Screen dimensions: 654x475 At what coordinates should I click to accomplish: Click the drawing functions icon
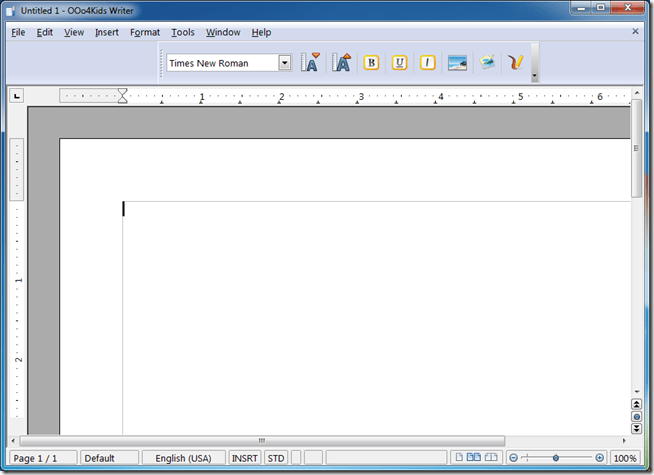point(516,62)
